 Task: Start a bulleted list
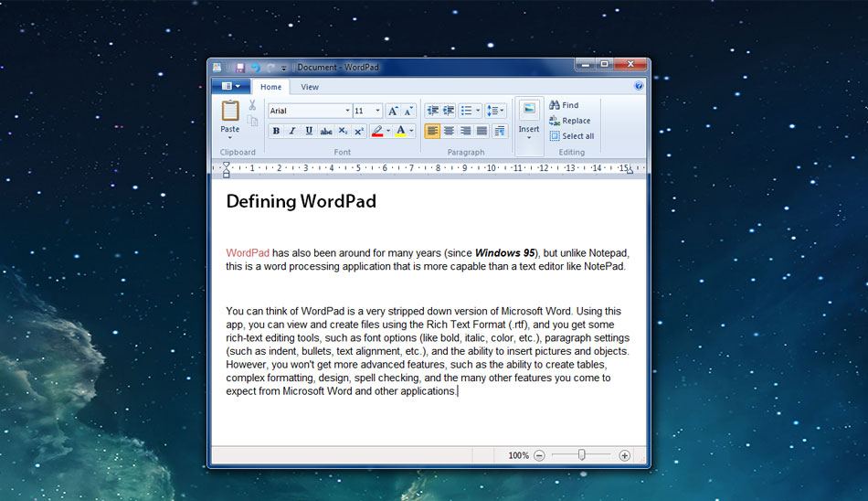click(x=466, y=111)
